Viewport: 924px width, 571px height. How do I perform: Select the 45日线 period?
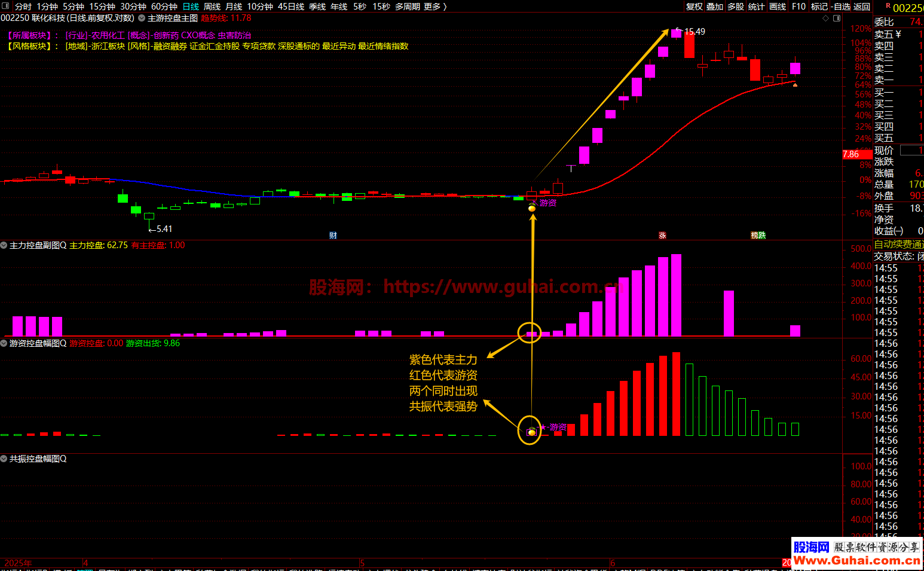291,7
